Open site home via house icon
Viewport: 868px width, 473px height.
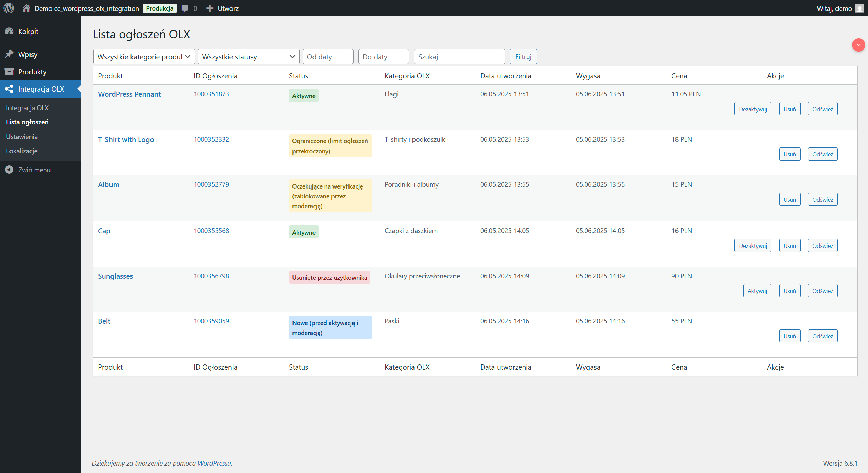(x=26, y=8)
